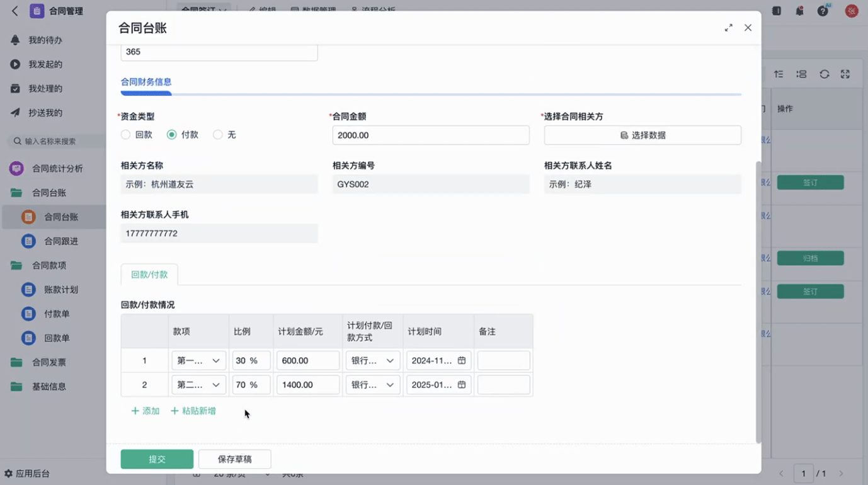Click the back arrow next to 合同管理
This screenshot has width=868, height=485.
pos(15,11)
